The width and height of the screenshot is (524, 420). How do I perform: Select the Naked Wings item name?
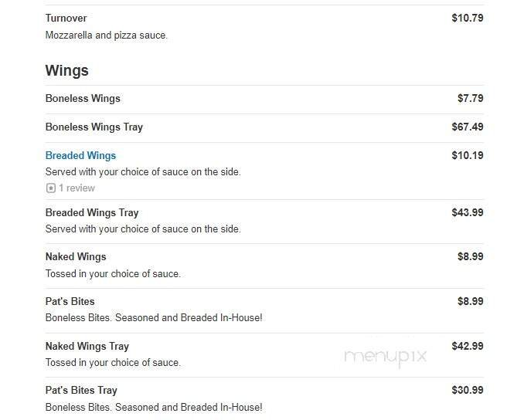[x=76, y=256]
